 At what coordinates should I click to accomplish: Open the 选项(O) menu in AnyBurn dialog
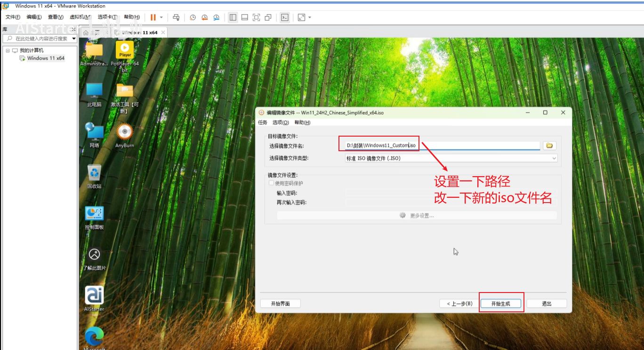281,122
